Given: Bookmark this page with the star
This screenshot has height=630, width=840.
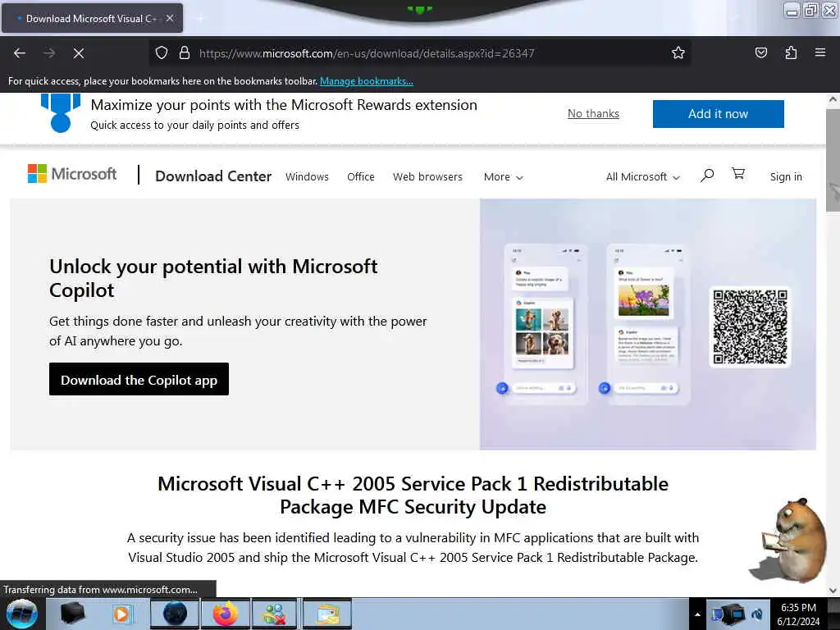Looking at the screenshot, I should (x=678, y=53).
